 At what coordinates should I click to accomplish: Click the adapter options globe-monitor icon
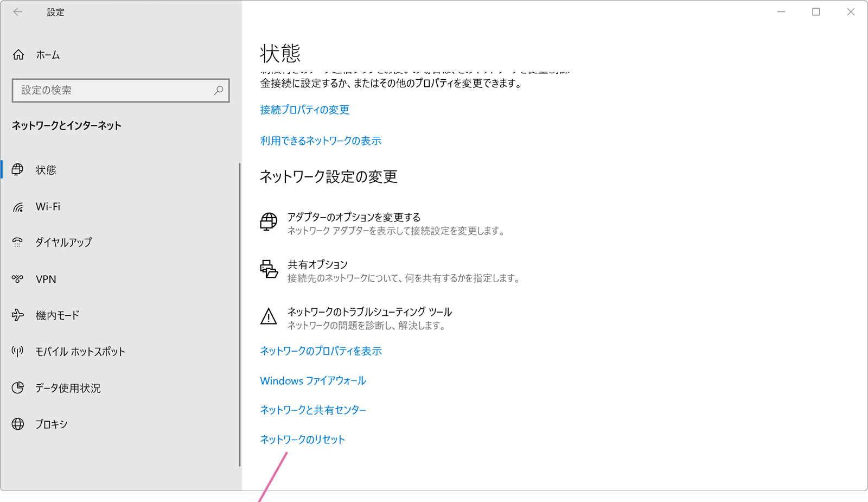pos(269,222)
